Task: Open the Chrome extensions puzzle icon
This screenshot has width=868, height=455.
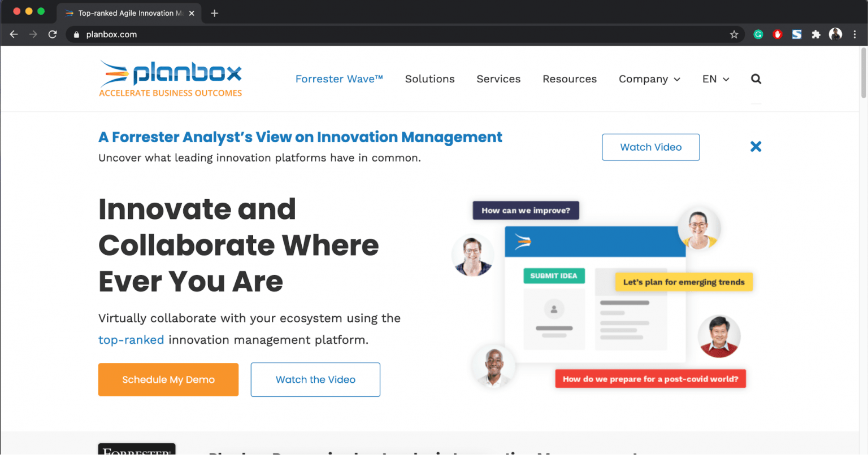Action: (816, 34)
